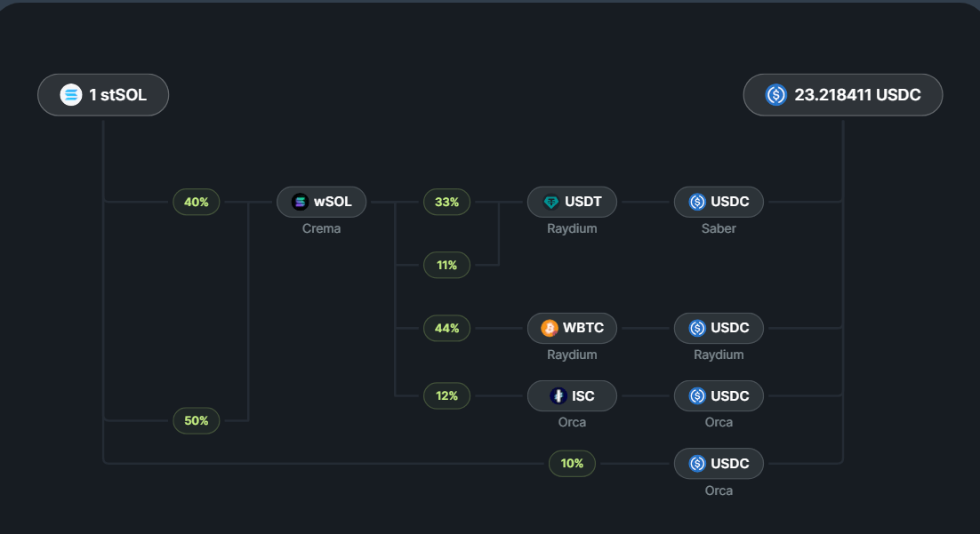The width and height of the screenshot is (980, 534).
Task: Click the stSOL token icon
Action: 71,95
